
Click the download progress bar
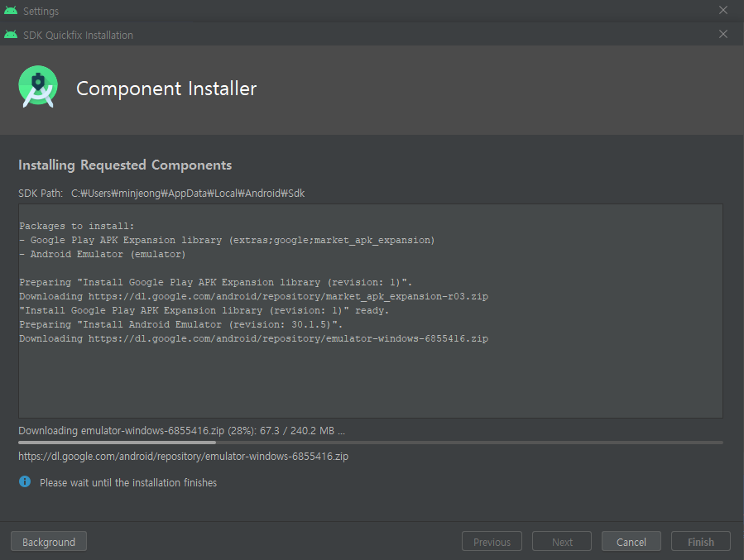tap(371, 443)
